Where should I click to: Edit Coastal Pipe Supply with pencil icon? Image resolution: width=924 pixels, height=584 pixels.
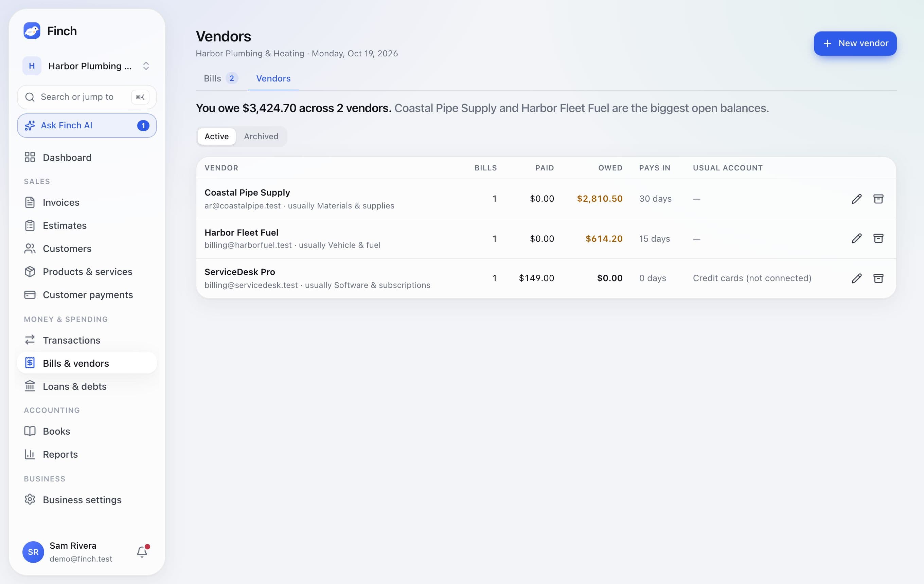(x=856, y=199)
